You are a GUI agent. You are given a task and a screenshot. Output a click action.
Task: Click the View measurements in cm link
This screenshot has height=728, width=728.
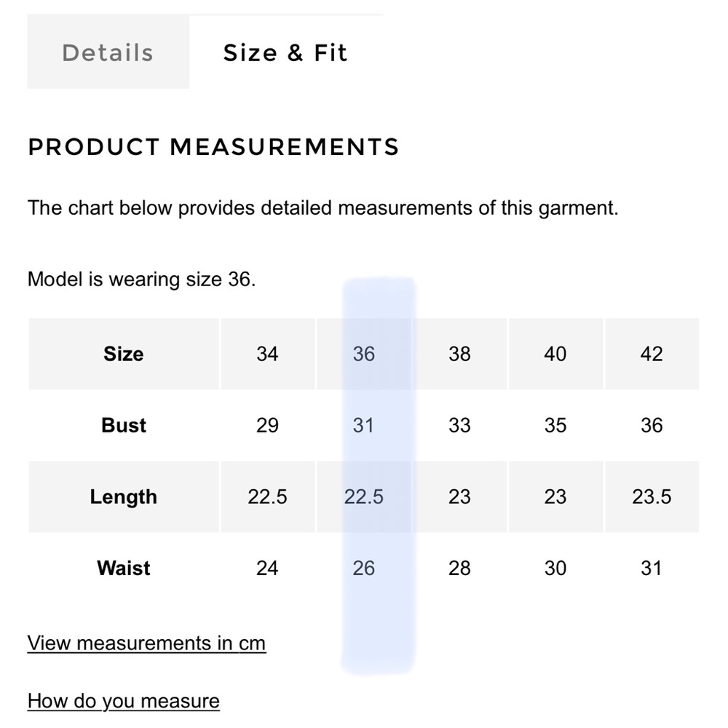tap(146, 644)
